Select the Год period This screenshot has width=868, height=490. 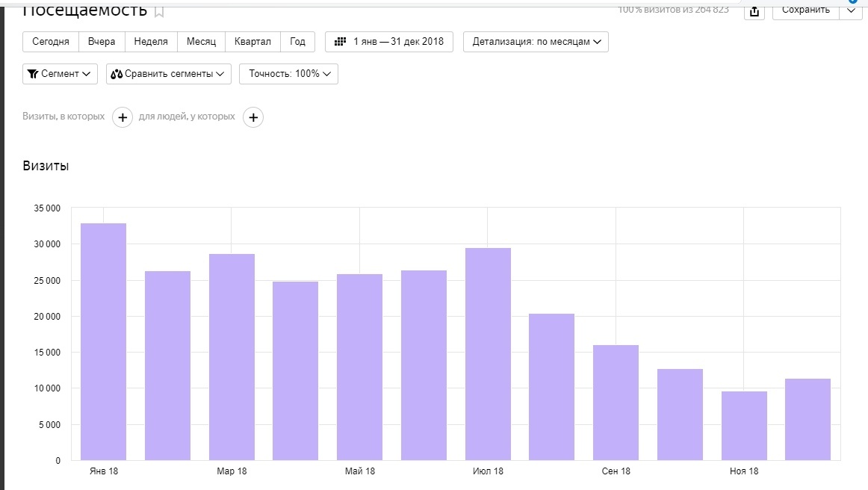[x=298, y=42]
